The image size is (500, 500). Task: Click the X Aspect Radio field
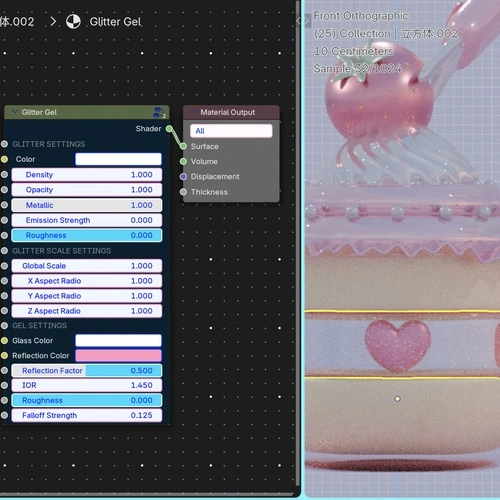[x=87, y=281]
